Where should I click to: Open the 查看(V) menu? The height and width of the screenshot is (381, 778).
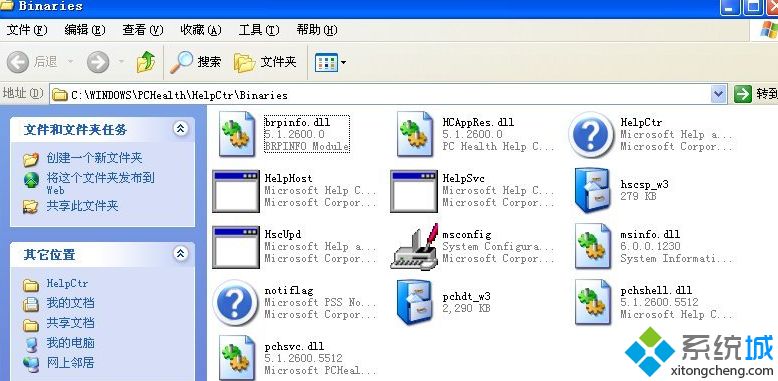(143, 30)
